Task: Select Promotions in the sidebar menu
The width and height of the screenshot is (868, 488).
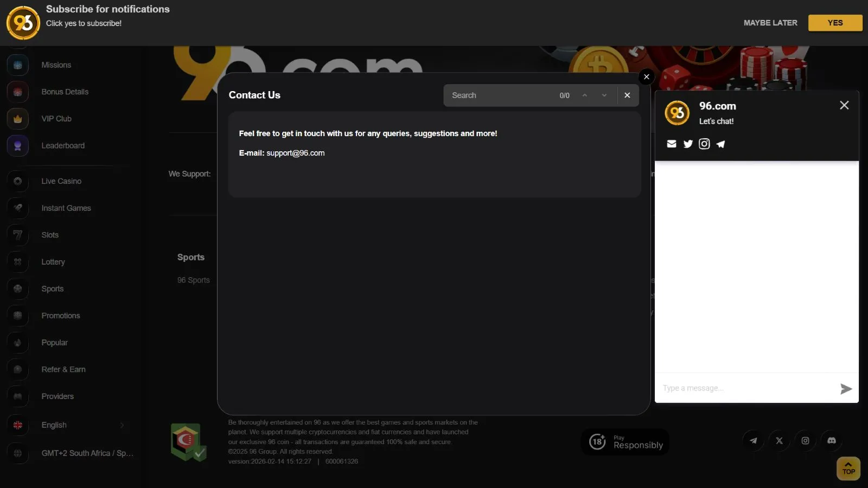Action: (61, 316)
